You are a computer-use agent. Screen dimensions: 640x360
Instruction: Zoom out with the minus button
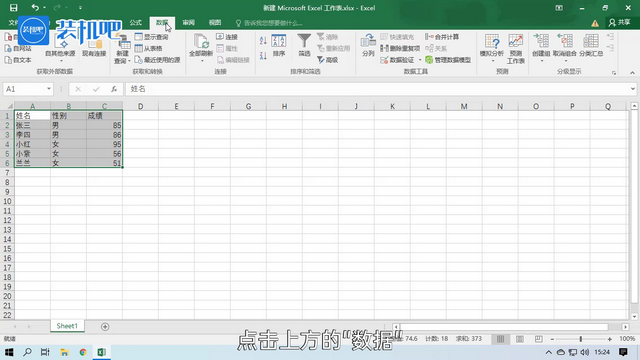(x=552, y=339)
